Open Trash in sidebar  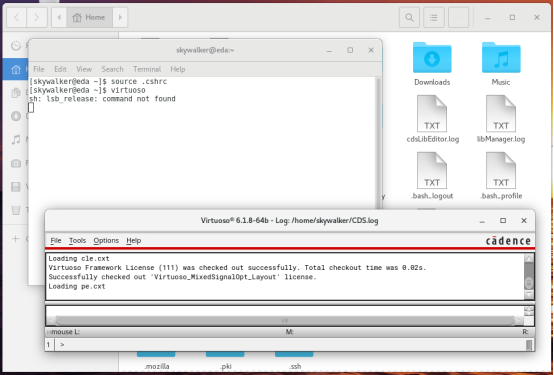pyautogui.click(x=16, y=210)
